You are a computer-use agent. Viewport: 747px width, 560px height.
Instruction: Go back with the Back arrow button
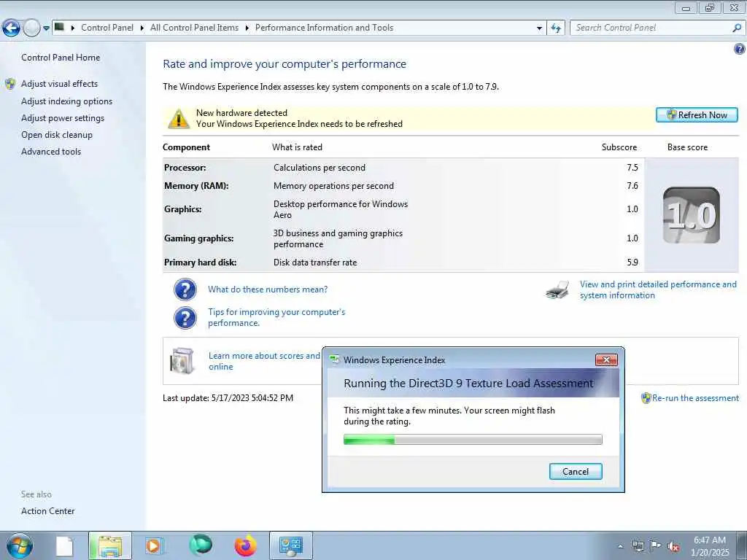coord(11,28)
